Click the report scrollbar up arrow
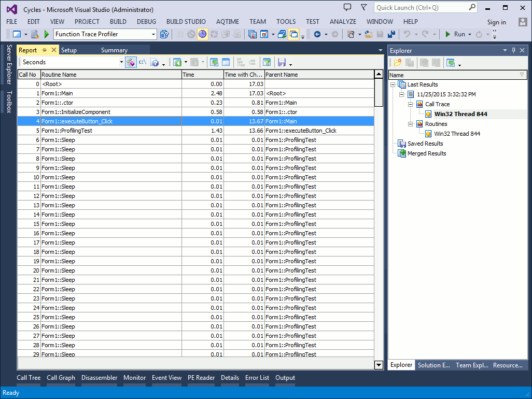 [379, 74]
